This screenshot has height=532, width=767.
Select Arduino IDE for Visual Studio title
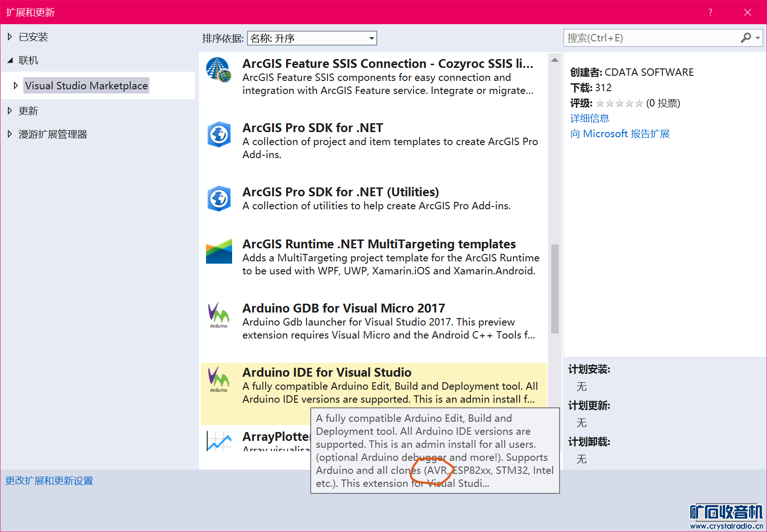tap(327, 372)
